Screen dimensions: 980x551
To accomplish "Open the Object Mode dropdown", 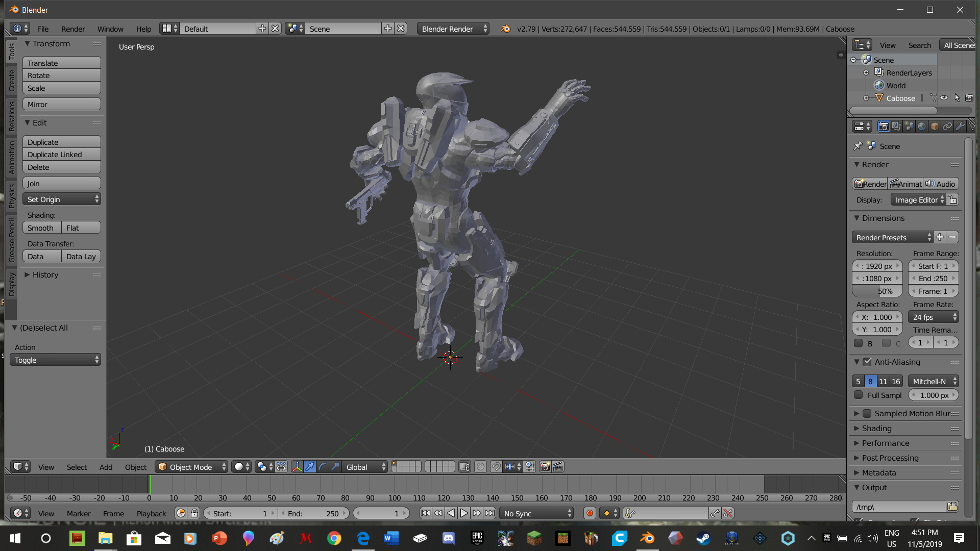I will click(192, 467).
